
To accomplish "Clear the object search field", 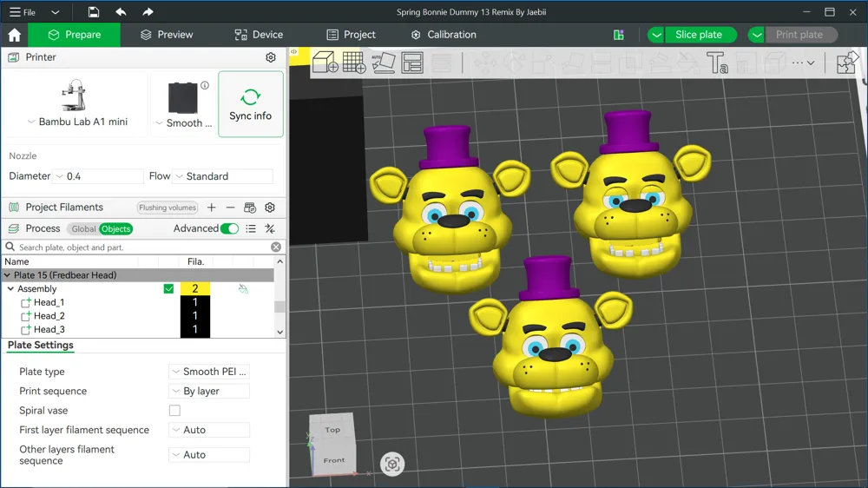I will (x=276, y=247).
